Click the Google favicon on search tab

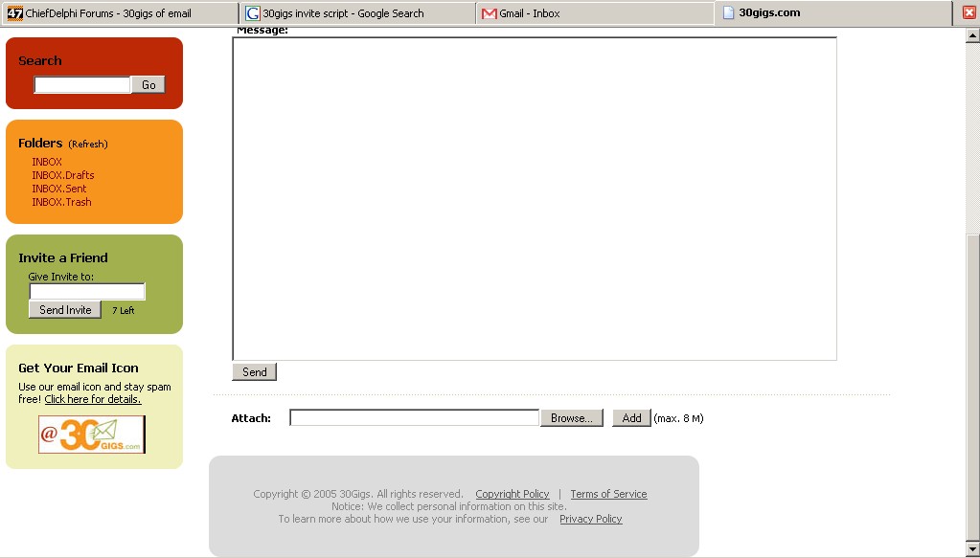click(253, 13)
